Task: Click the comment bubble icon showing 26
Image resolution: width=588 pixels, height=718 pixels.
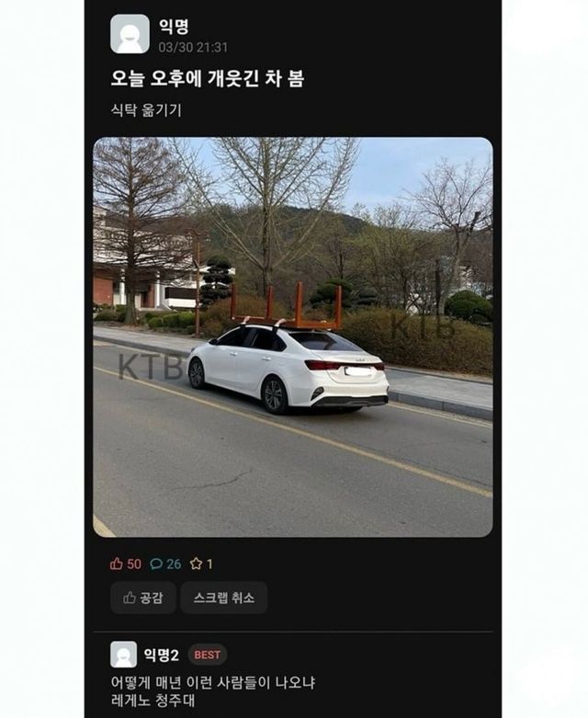Action: point(156,564)
